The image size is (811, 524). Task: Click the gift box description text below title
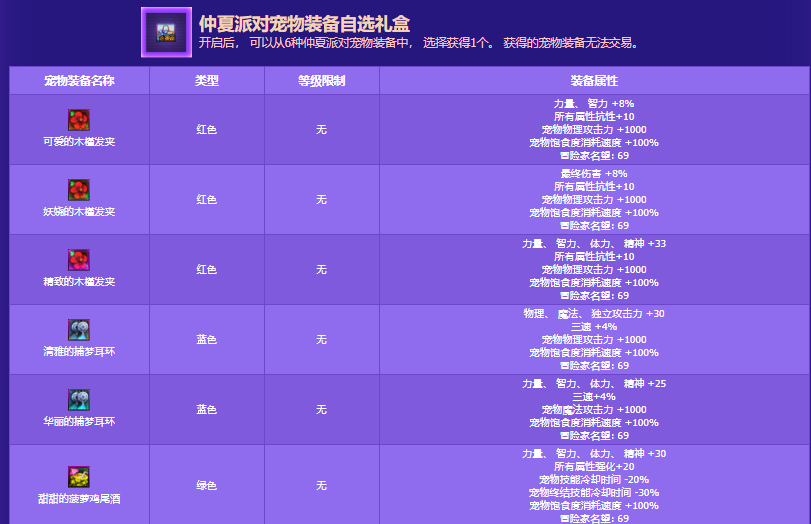tap(418, 44)
